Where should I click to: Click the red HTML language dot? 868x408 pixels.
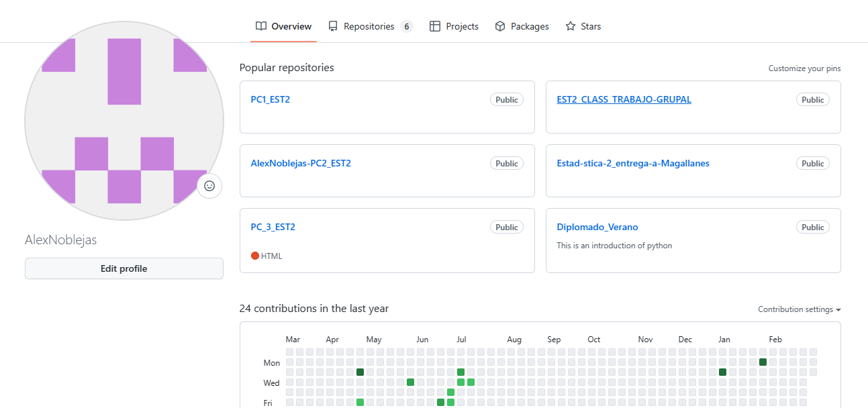coord(255,256)
